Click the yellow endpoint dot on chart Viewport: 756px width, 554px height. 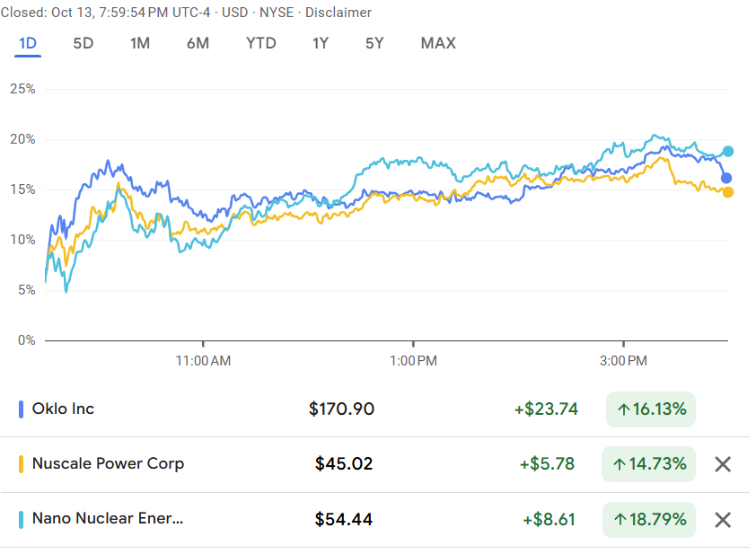click(727, 192)
